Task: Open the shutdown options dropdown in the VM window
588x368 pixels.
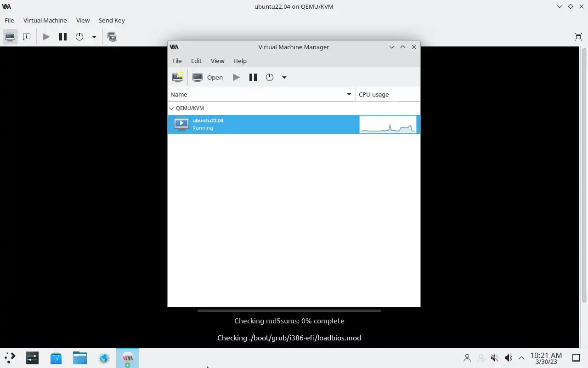Action: (x=94, y=37)
